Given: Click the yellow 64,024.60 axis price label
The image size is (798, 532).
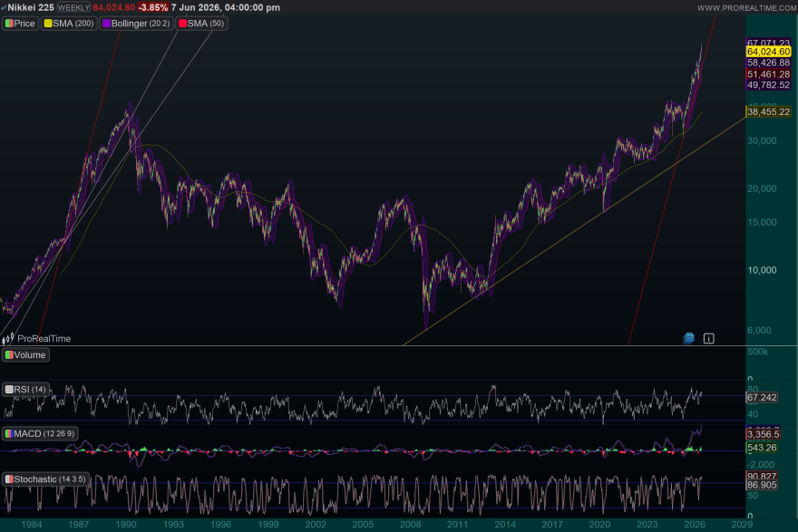Looking at the screenshot, I should pyautogui.click(x=768, y=52).
